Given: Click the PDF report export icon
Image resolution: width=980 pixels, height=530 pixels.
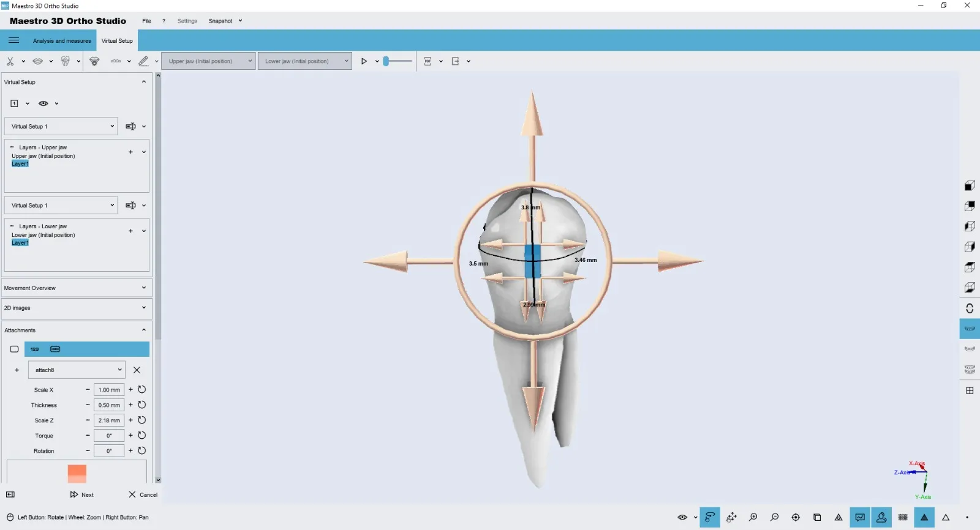Looking at the screenshot, I should point(428,61).
